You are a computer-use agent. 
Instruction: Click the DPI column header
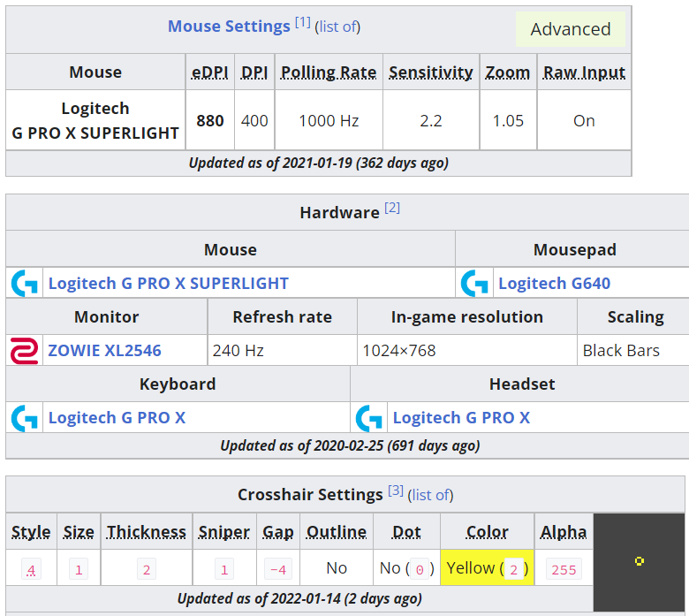[x=254, y=72]
